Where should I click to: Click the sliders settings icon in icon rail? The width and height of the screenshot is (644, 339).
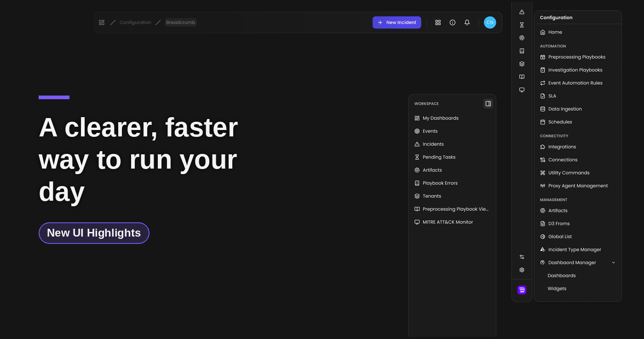[x=522, y=257]
